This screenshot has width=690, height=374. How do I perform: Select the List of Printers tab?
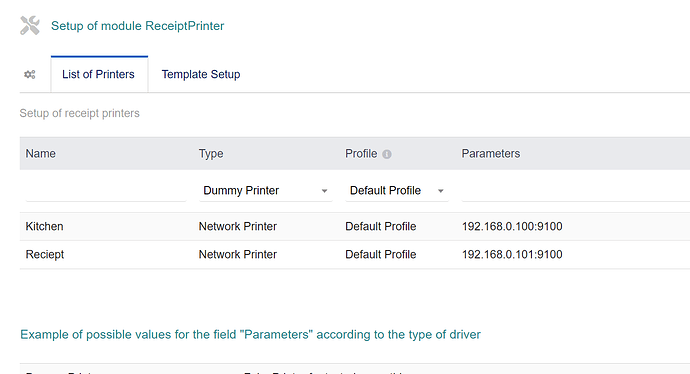(x=99, y=74)
